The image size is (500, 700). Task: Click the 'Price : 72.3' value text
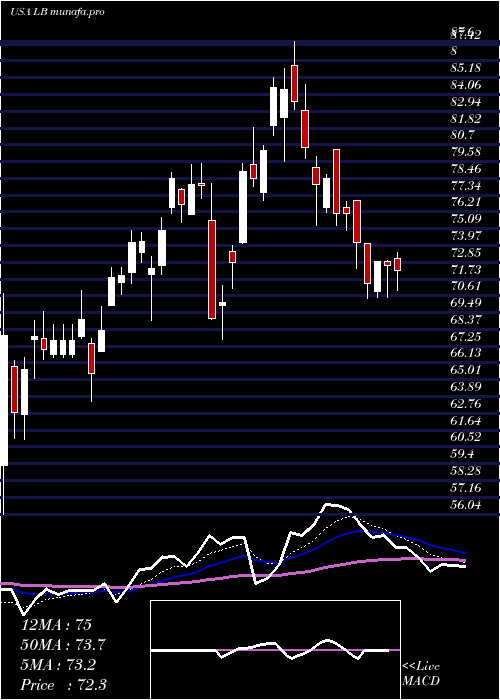click(x=63, y=684)
